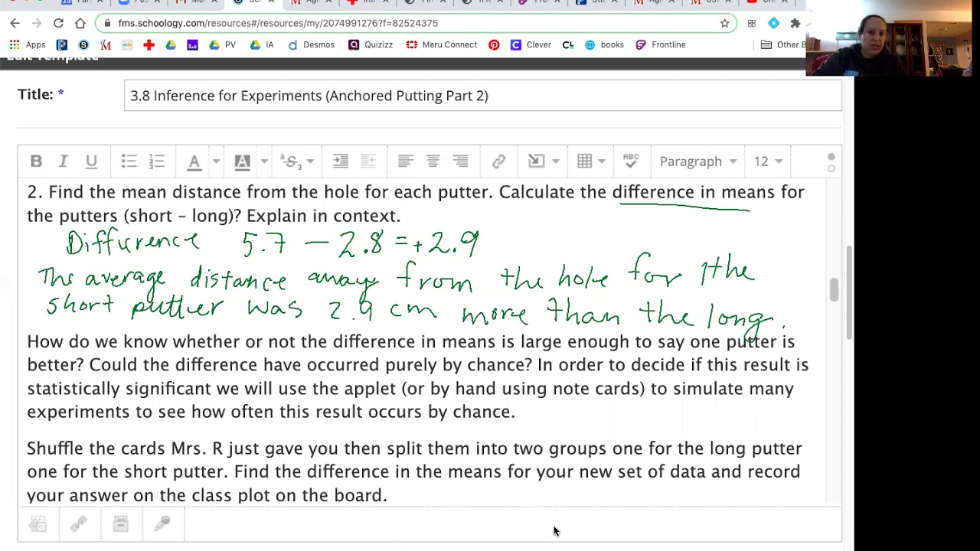Edit the Title input field
Screen dimensions: 980x551
(483, 96)
